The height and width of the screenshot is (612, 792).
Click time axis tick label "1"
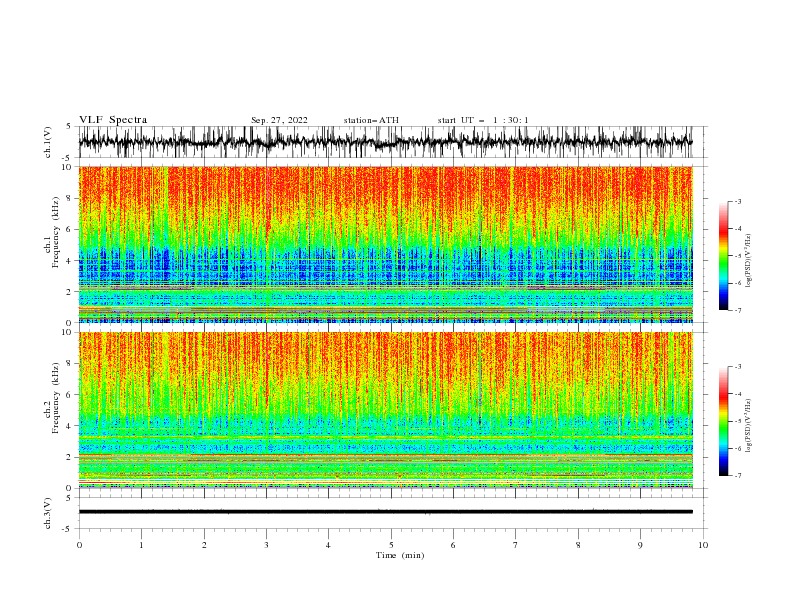141,545
